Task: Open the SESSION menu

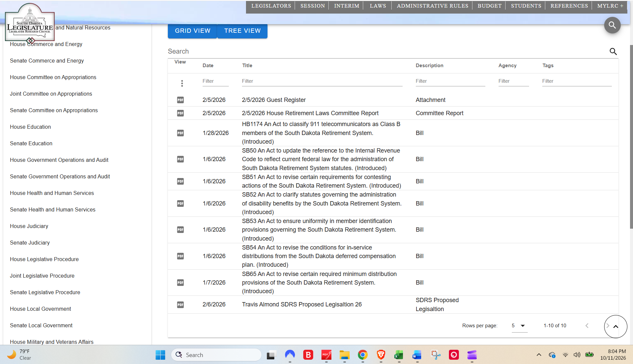Action: click(313, 6)
